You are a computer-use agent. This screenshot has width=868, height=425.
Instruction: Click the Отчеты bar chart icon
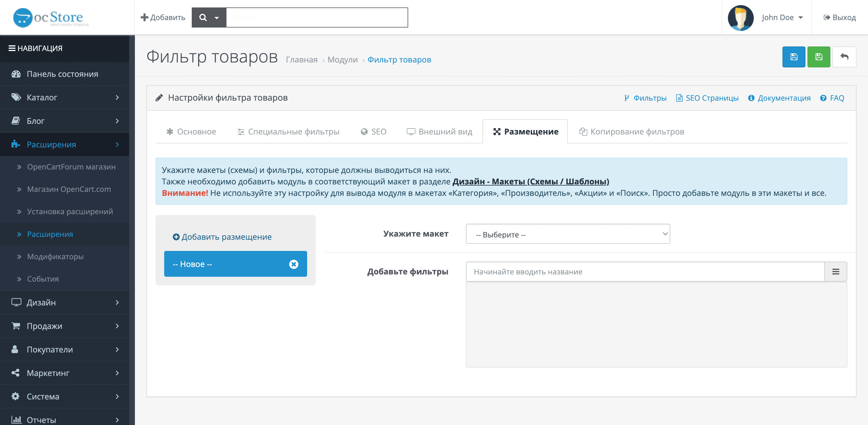tap(16, 419)
